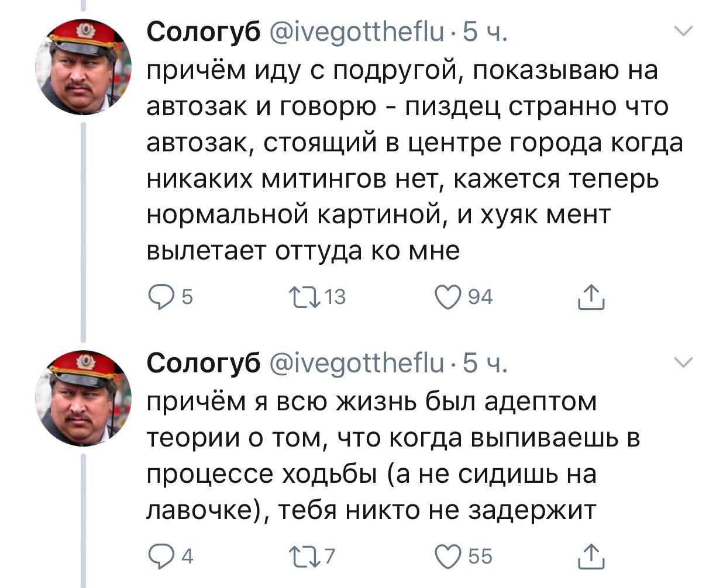Screen dimensions: 723x588
Task: Open the first tweet text about автозак
Action: [x=409, y=160]
